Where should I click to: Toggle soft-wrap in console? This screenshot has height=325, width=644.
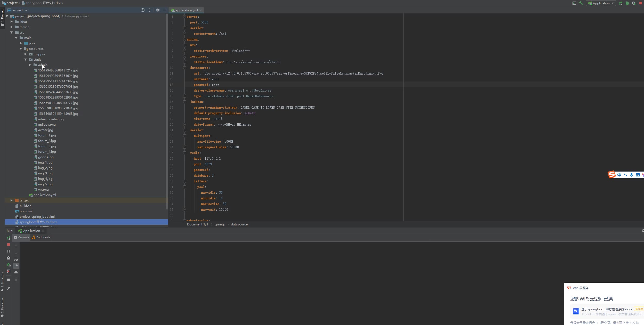pos(16,259)
